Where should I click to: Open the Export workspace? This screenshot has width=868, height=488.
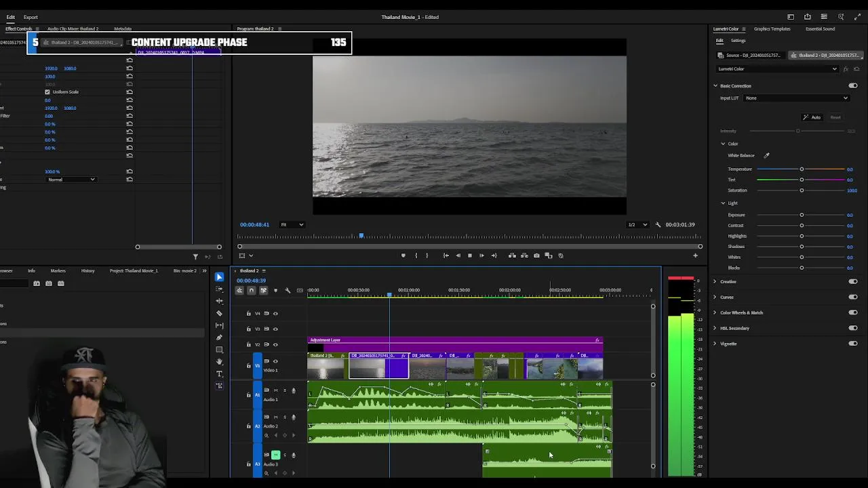31,17
